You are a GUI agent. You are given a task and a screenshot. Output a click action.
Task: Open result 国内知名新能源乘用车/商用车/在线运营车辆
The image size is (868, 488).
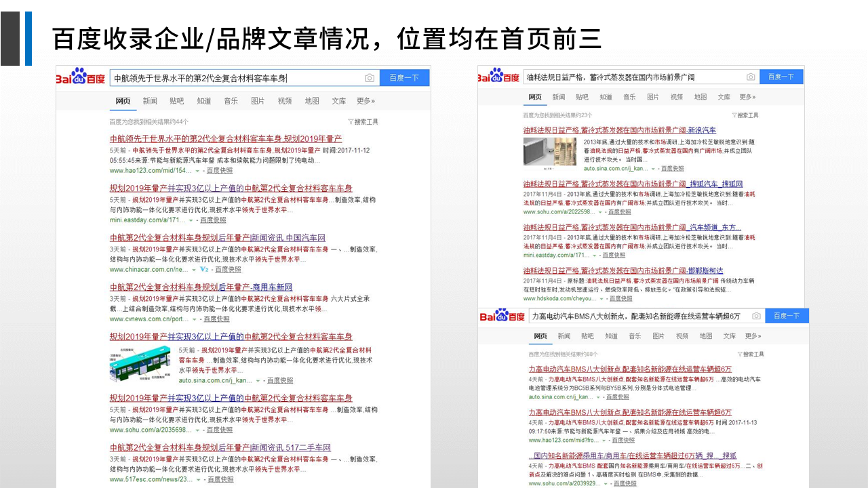632,455
